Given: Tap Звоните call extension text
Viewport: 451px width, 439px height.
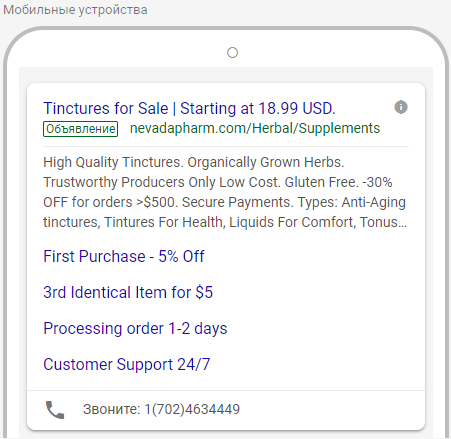Looking at the screenshot, I should point(112,409).
